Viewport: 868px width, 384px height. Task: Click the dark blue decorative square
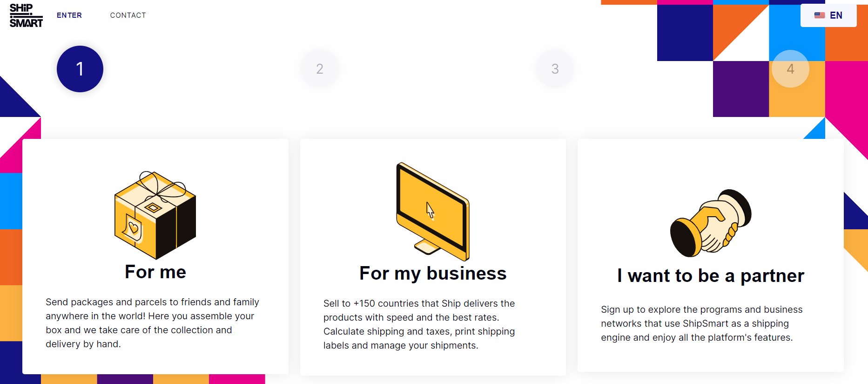point(685,33)
